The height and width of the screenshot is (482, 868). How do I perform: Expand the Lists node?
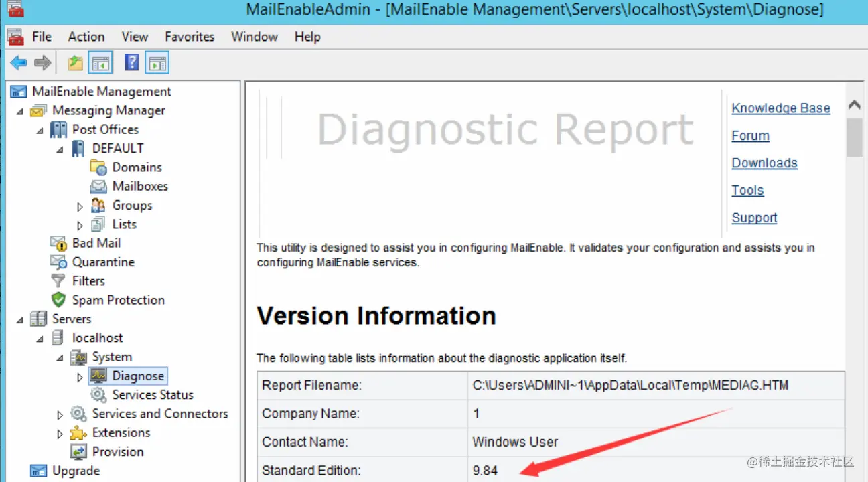pos(80,225)
